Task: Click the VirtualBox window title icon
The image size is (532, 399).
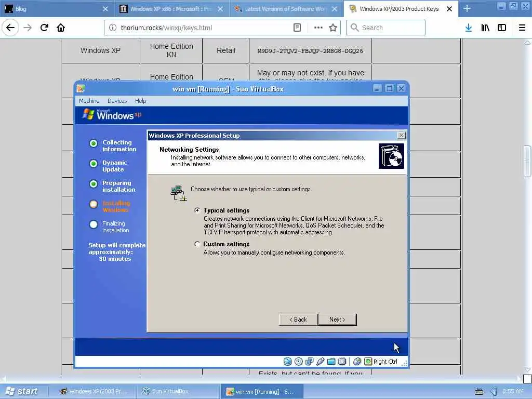Action: pos(81,88)
